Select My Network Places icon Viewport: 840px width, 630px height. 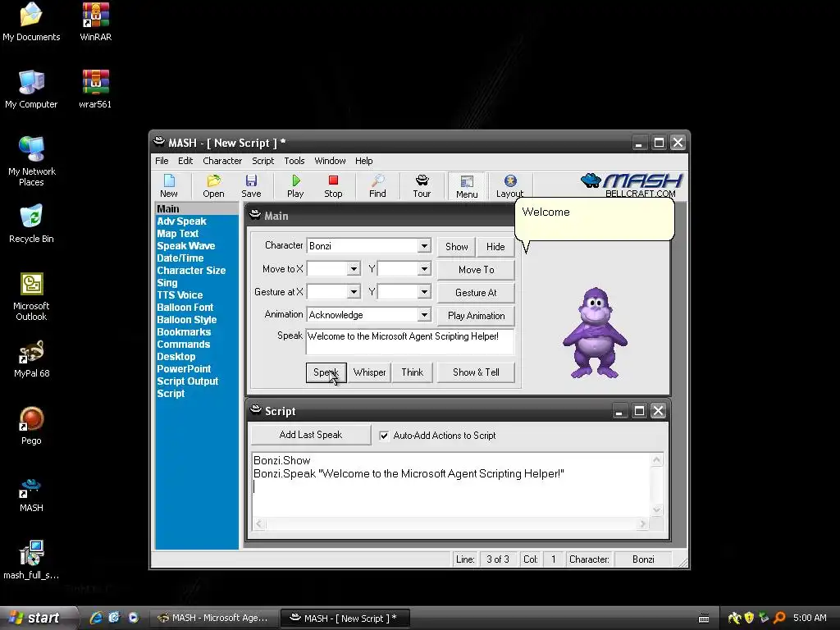pos(31,161)
